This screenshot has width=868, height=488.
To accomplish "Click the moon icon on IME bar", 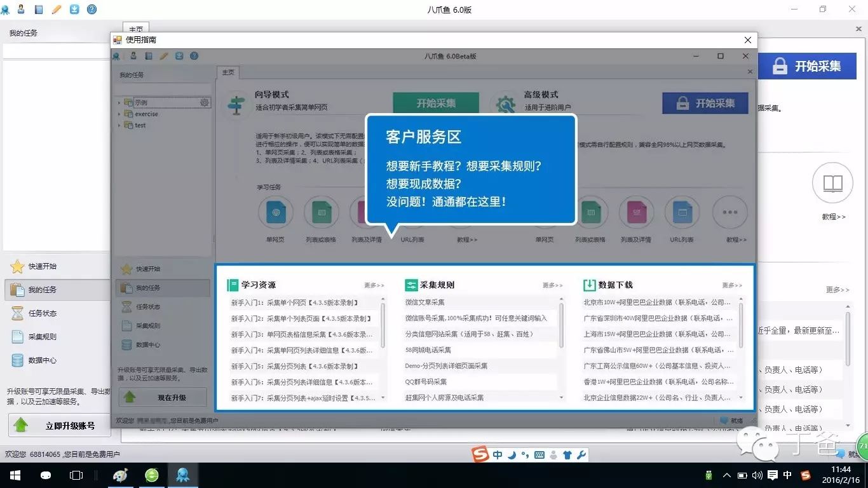I will pos(512,455).
